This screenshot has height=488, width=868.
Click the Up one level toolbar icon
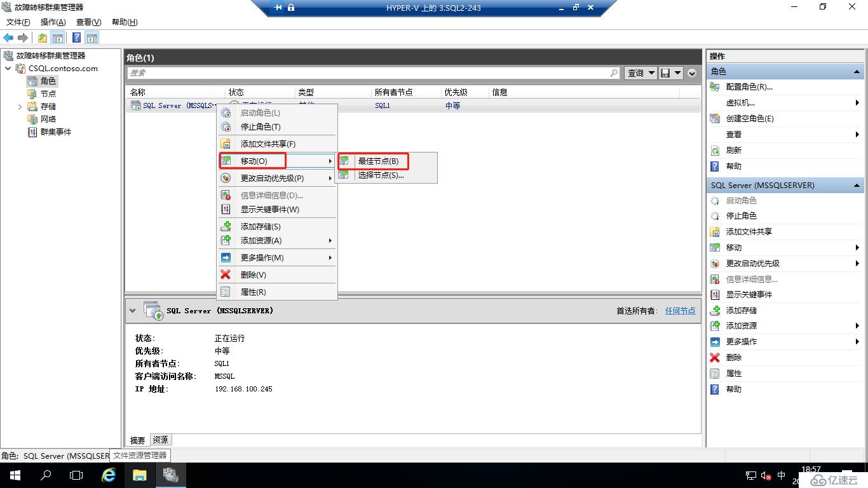coord(43,38)
